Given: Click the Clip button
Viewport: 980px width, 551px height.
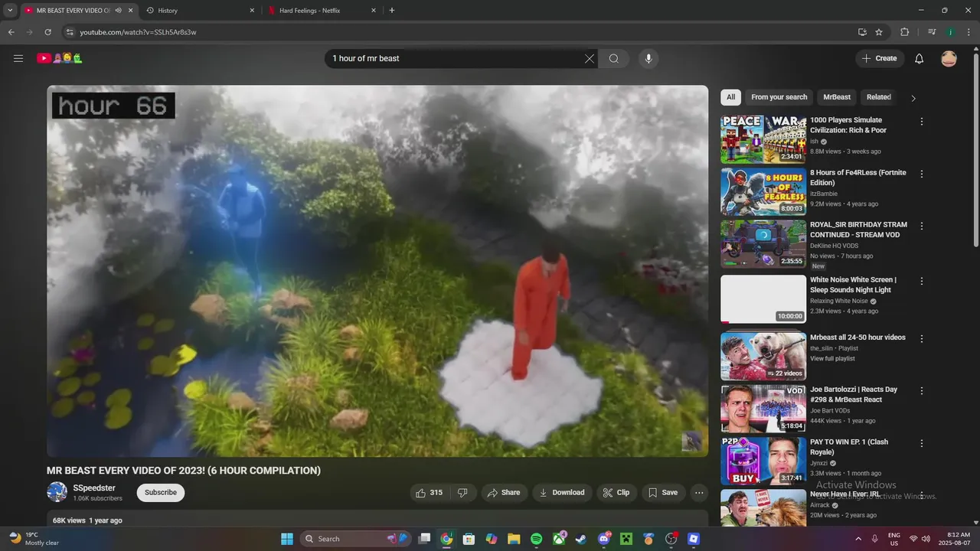Looking at the screenshot, I should 616,493.
